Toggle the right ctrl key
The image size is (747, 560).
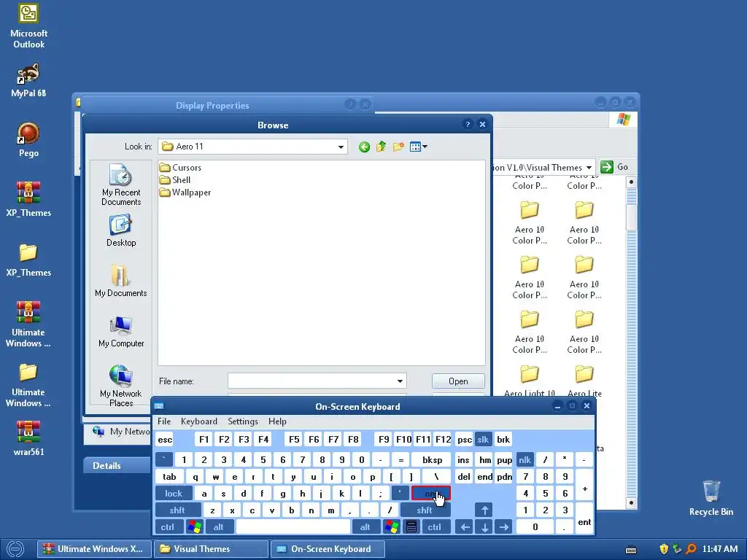coord(435,527)
